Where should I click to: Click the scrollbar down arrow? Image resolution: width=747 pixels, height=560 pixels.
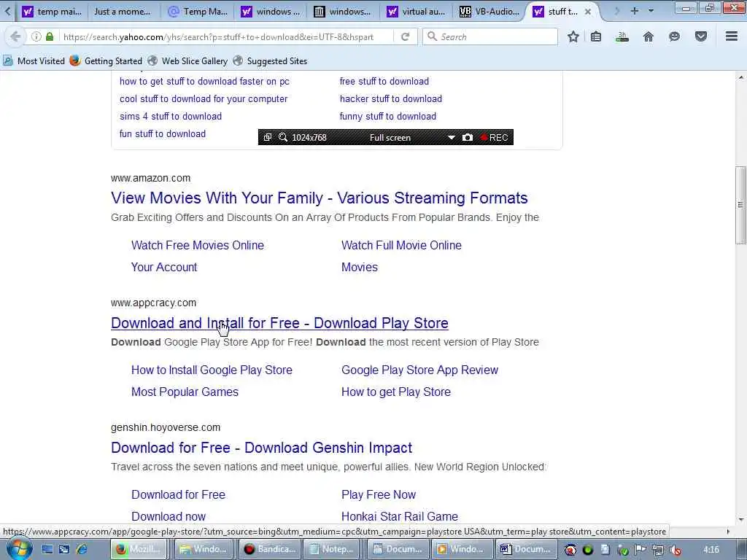point(740,519)
